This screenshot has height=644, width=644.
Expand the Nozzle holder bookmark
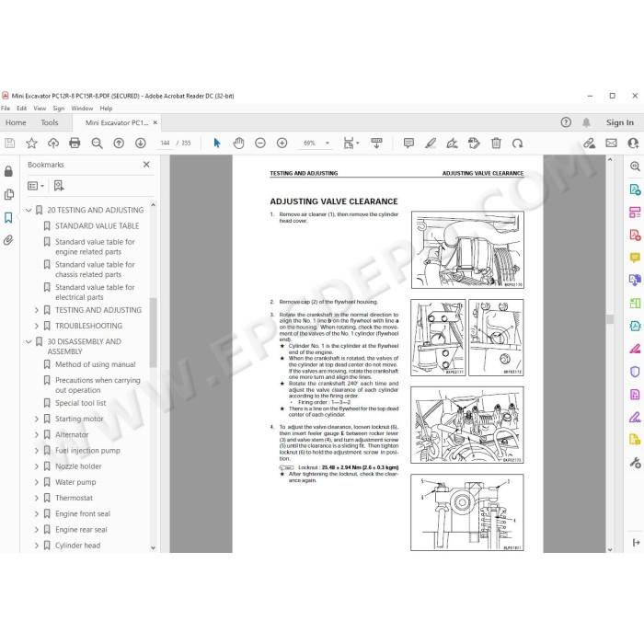point(37,466)
